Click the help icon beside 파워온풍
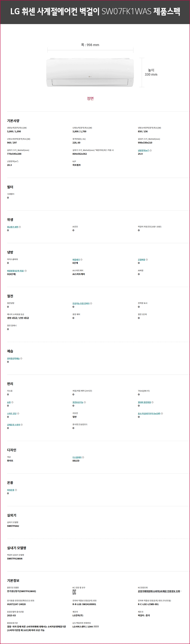Viewport: 190px width, 644px height. pyautogui.click(x=16, y=490)
